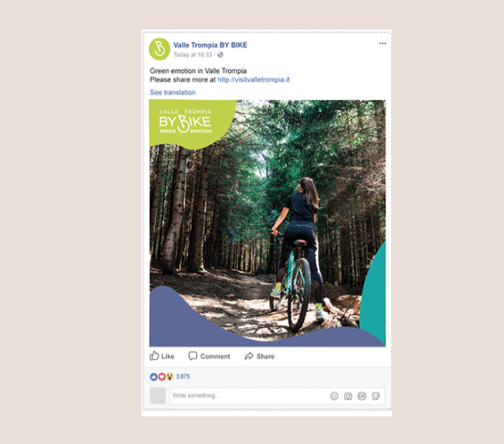Attach a photo with the camera icon
Image resolution: width=504 pixels, height=444 pixels.
(x=348, y=396)
